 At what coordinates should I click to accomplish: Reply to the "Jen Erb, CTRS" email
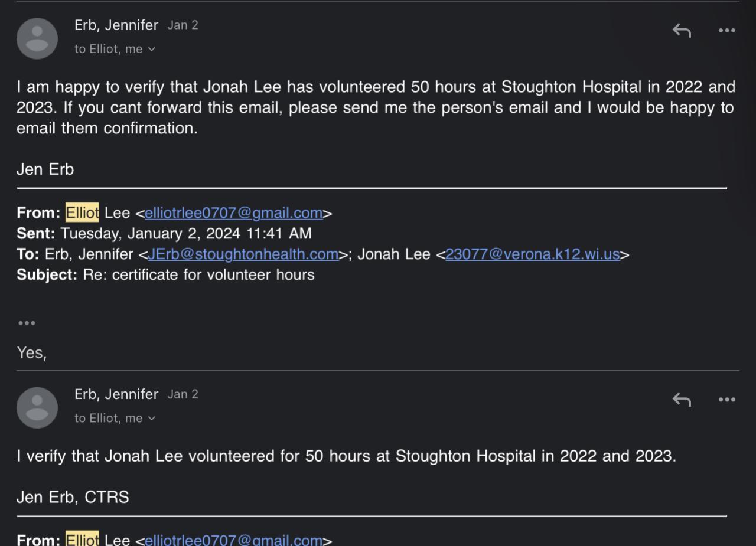click(682, 400)
